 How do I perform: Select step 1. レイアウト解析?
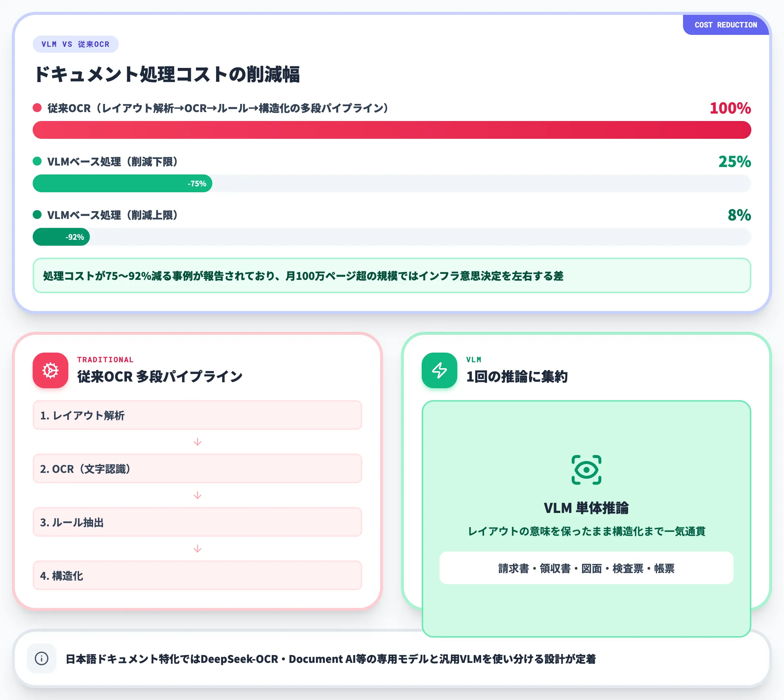click(x=197, y=415)
